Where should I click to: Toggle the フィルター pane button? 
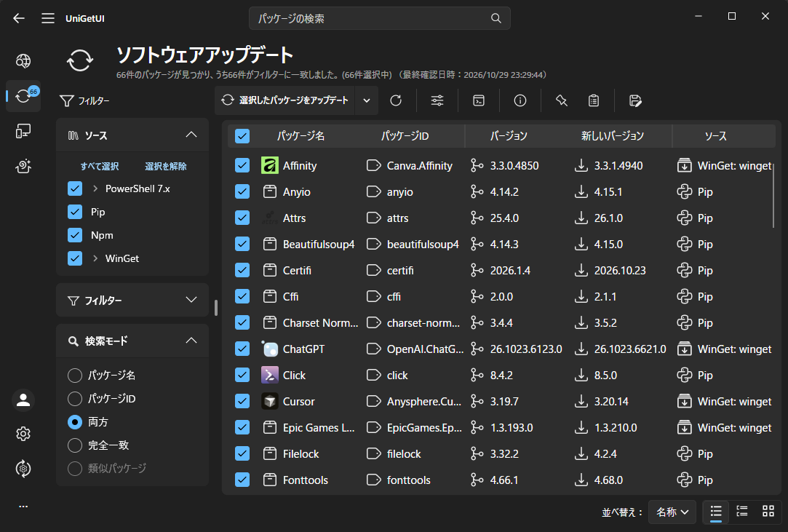84,101
